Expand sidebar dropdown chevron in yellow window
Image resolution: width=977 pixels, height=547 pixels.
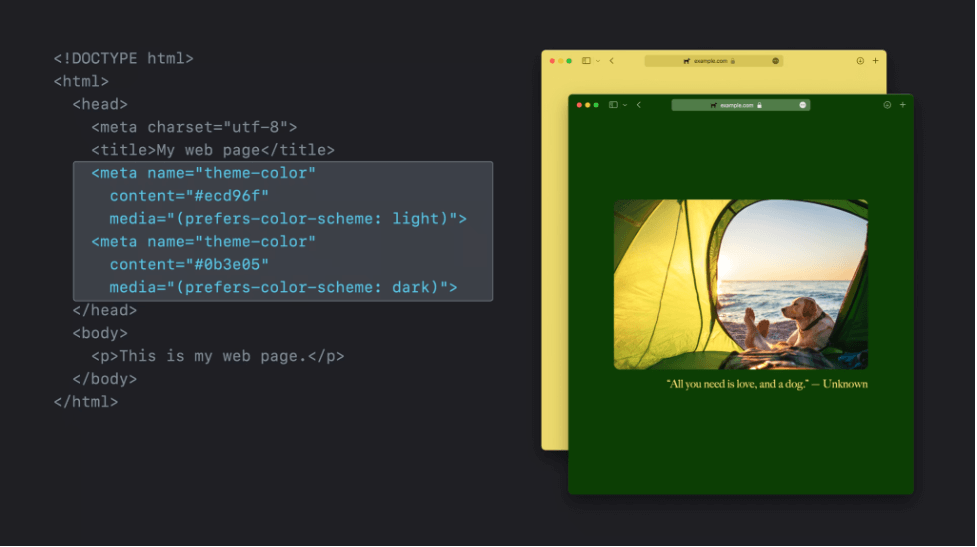pos(598,61)
